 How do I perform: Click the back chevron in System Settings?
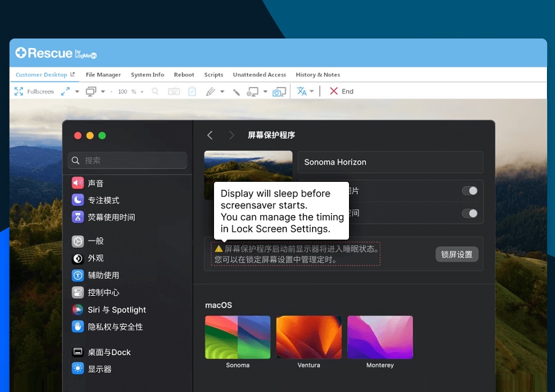210,135
